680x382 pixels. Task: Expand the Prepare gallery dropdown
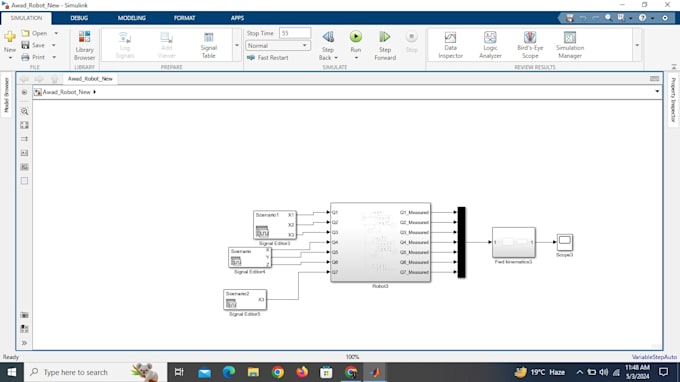pos(237,45)
